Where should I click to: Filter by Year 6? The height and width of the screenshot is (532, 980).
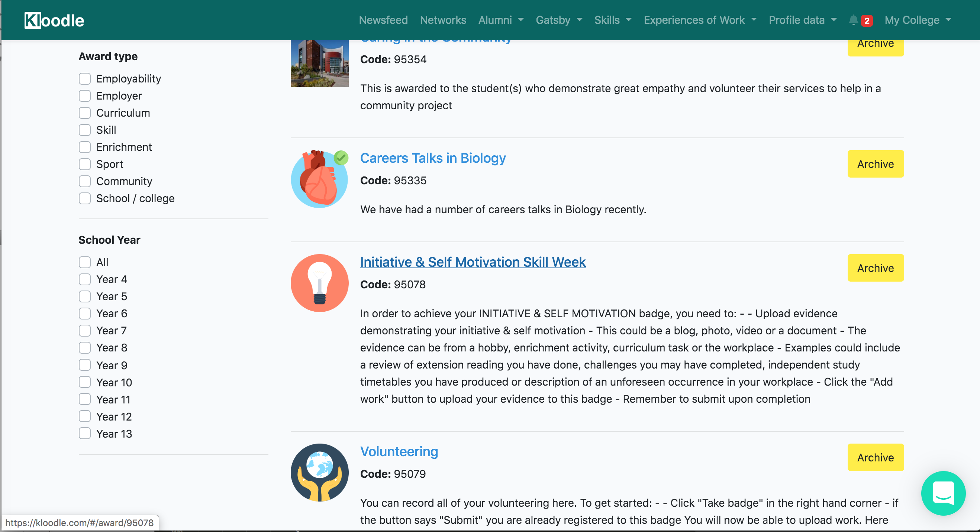[x=85, y=314]
